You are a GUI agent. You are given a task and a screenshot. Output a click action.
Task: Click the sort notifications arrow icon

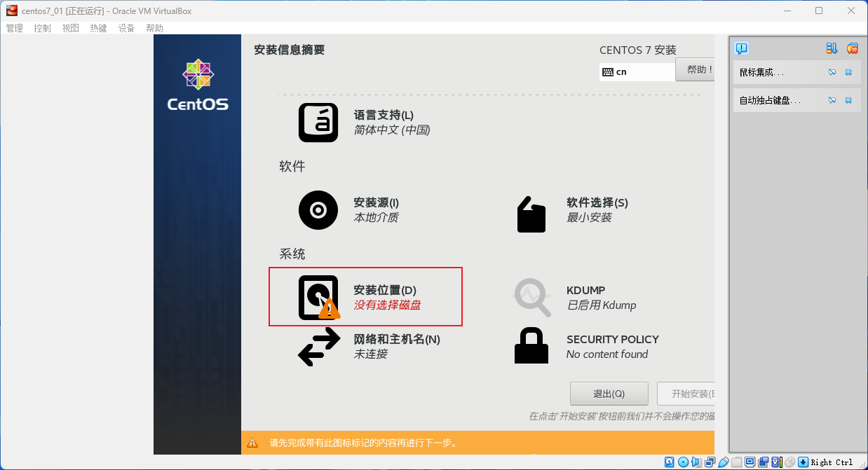[x=832, y=48]
